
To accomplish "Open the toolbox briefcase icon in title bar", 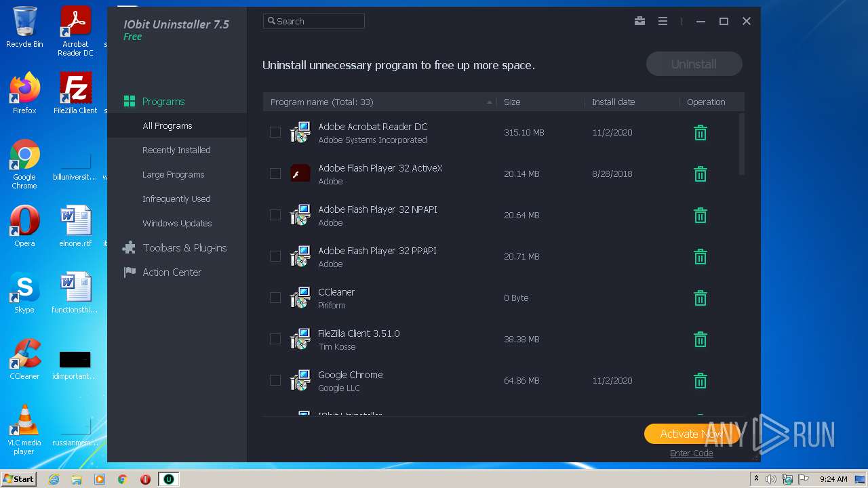I will point(639,21).
